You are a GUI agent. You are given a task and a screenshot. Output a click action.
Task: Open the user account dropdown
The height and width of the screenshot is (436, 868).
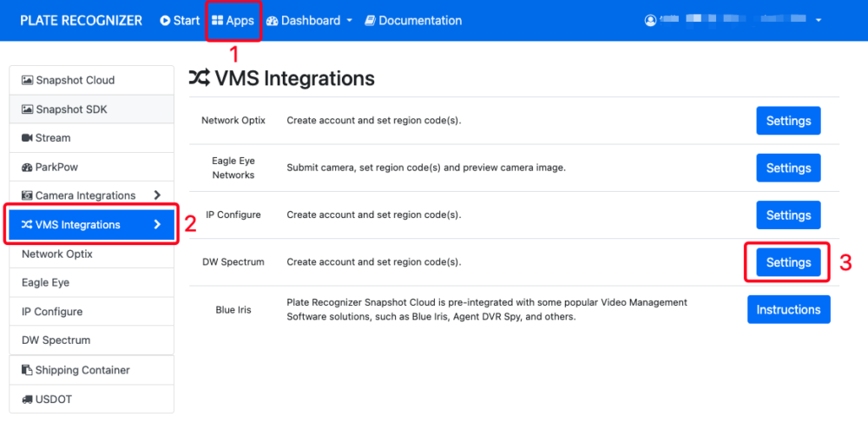coord(733,21)
